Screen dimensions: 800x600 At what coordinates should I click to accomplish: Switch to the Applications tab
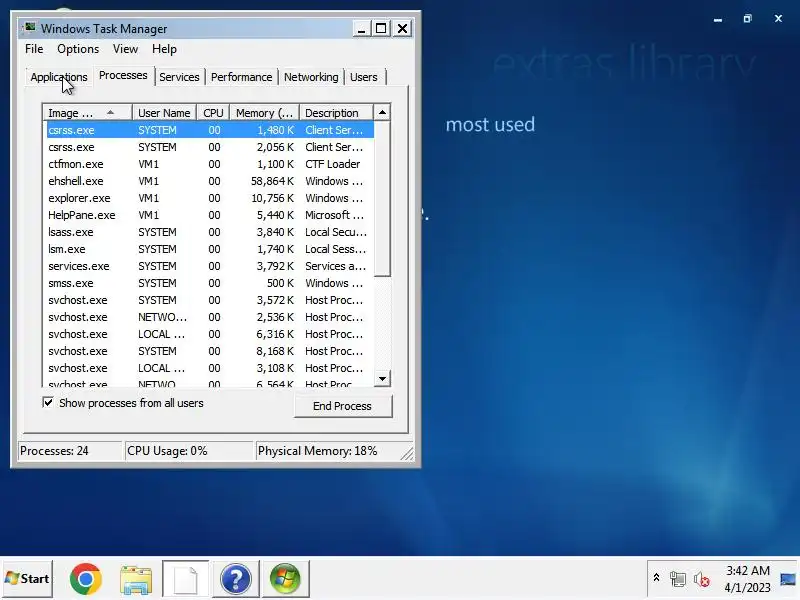point(59,77)
